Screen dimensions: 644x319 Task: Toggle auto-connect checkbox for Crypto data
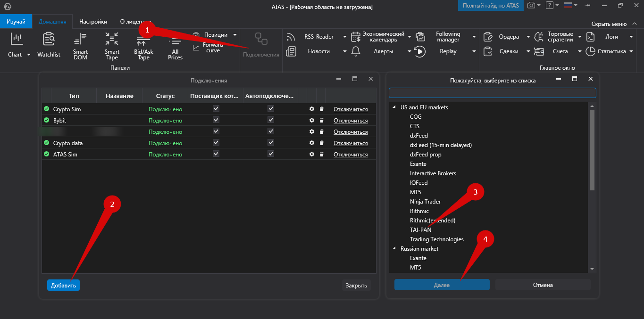(271, 142)
